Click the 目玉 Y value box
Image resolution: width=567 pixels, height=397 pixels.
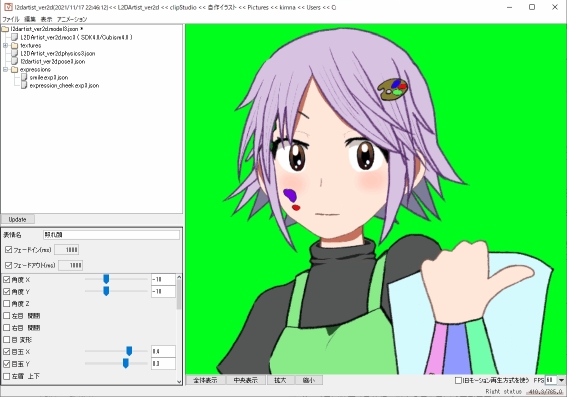[163, 363]
